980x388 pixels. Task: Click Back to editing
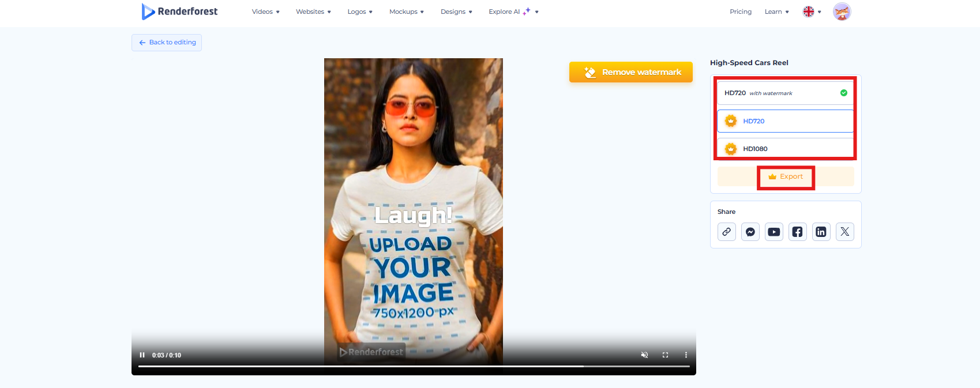[x=167, y=43]
